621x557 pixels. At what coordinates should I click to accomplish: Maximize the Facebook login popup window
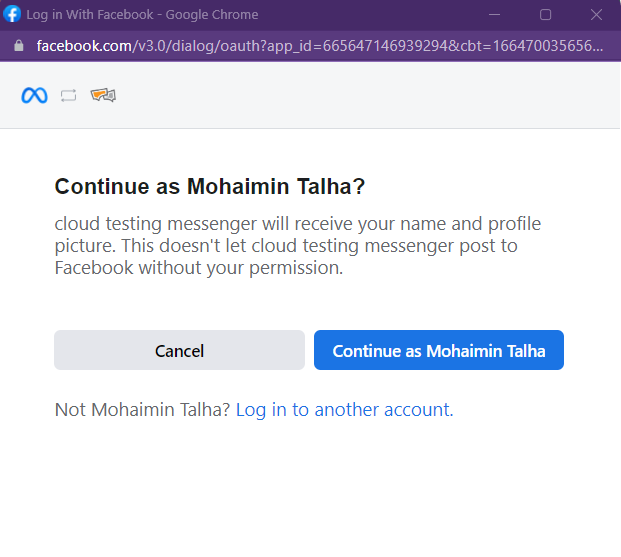pyautogui.click(x=545, y=15)
